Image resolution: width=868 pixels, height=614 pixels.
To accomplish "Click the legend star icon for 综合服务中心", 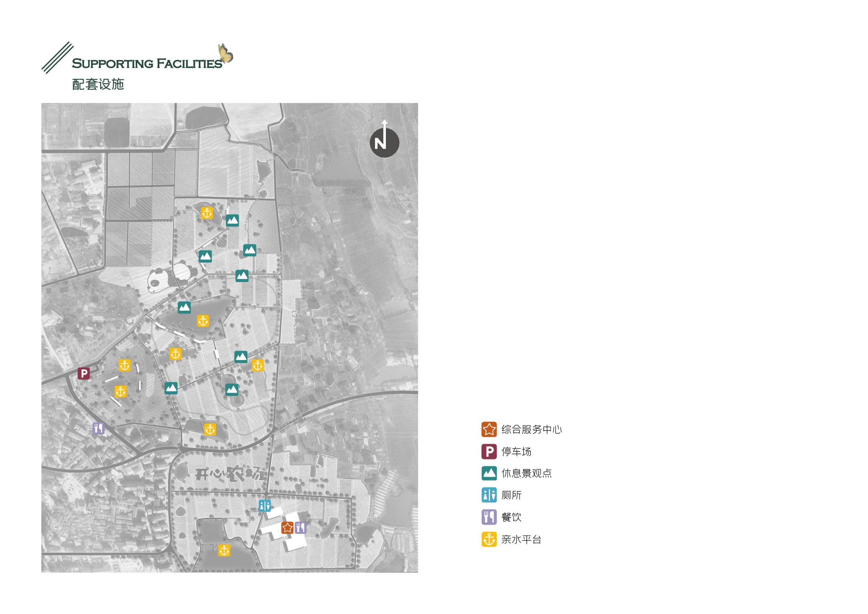I will [489, 429].
